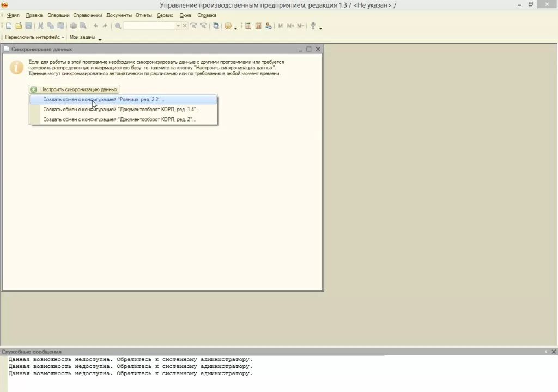Click the New document toolbar icon
Screen dimensions: 558x392
[x=9, y=26]
